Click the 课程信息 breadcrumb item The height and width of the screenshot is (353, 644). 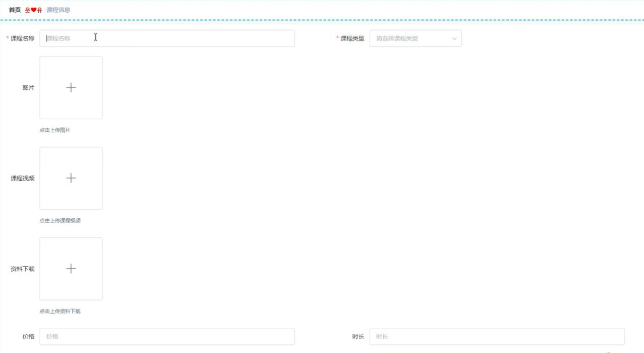pos(58,10)
